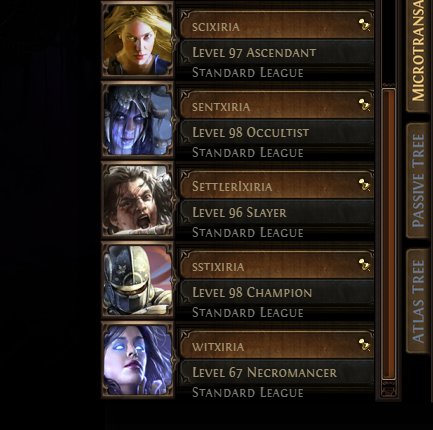Select the blonde Ascendant portrait
This screenshot has width=433, height=430.
(138, 39)
